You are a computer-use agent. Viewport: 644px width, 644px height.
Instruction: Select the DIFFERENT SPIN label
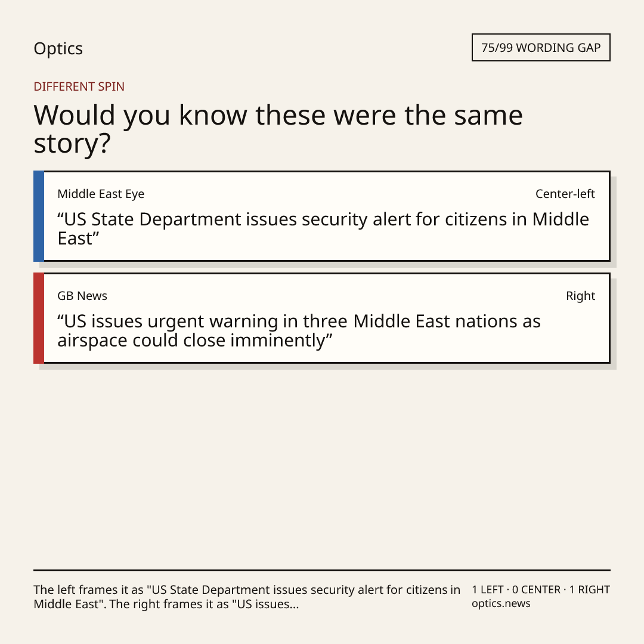coord(79,86)
